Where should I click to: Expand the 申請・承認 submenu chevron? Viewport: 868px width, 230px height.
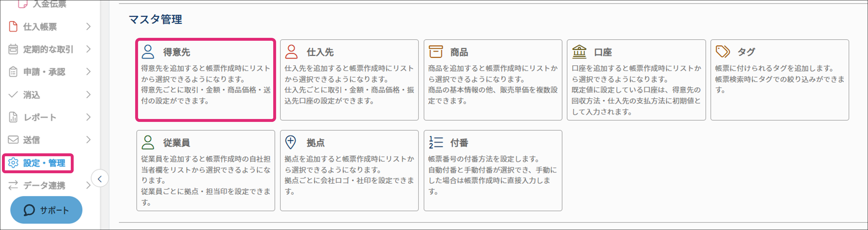[x=88, y=72]
